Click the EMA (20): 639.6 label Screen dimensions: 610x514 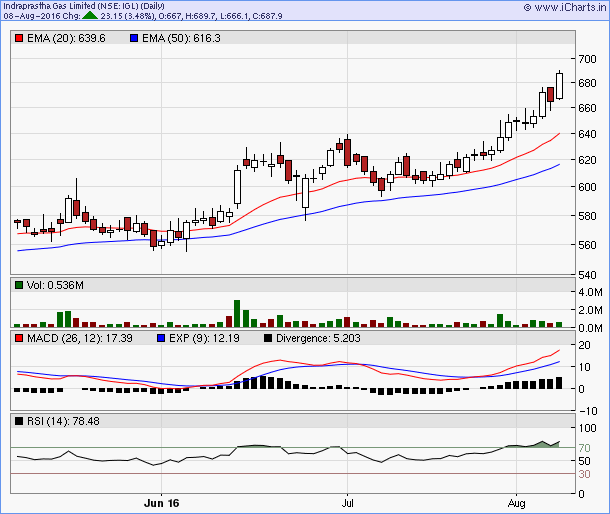(66, 38)
